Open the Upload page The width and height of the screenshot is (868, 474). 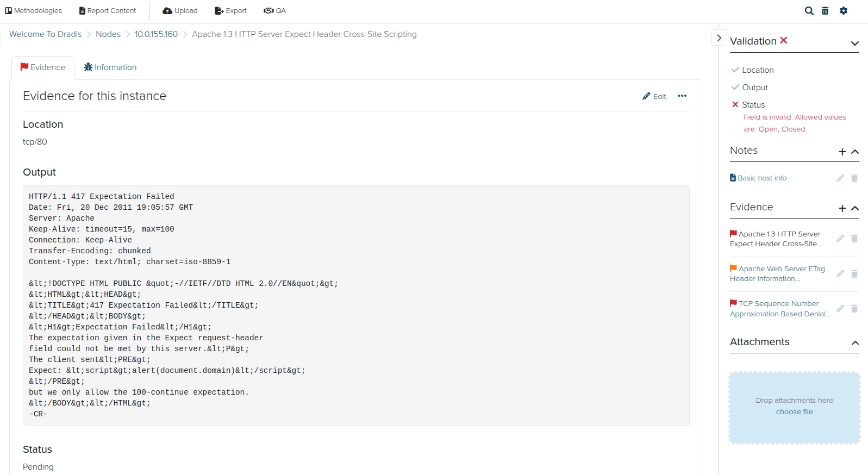[180, 11]
